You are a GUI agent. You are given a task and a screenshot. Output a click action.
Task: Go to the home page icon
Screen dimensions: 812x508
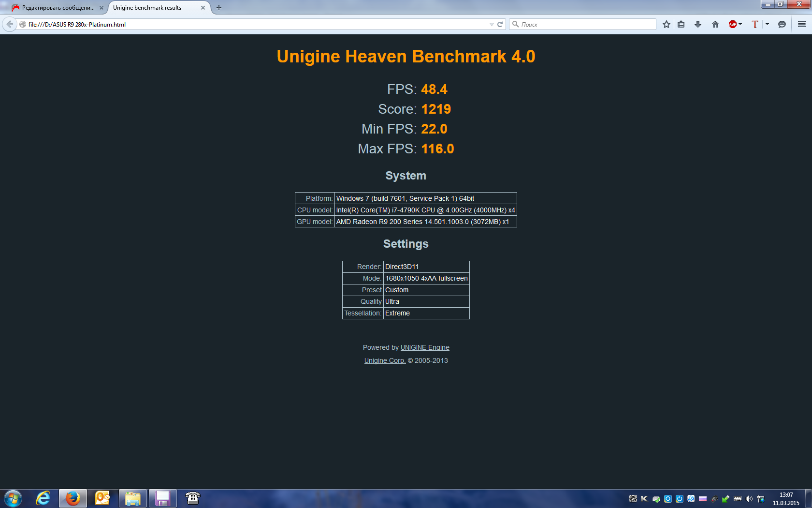tap(715, 24)
